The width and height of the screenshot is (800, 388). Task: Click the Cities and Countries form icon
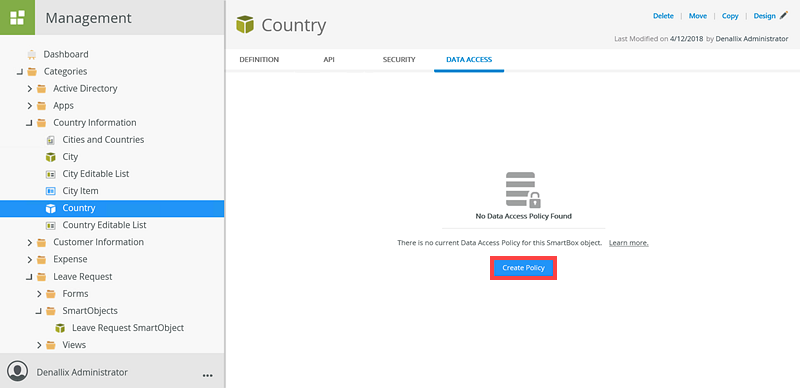tap(51, 140)
